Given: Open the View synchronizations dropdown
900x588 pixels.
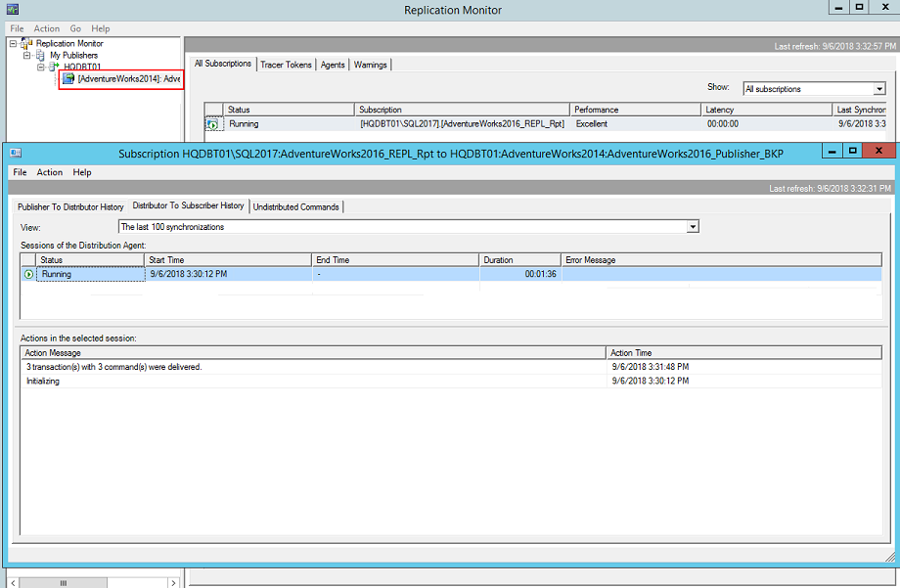Looking at the screenshot, I should [x=693, y=227].
